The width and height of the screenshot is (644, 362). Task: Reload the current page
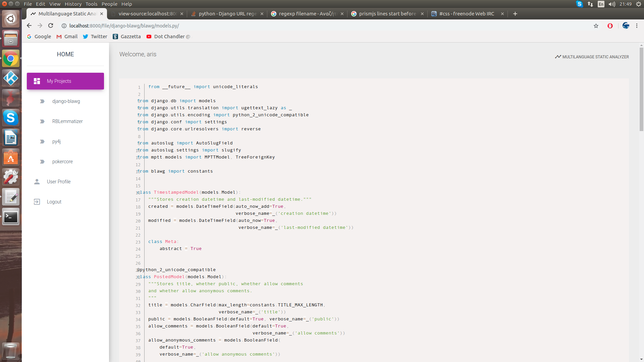pyautogui.click(x=51, y=25)
